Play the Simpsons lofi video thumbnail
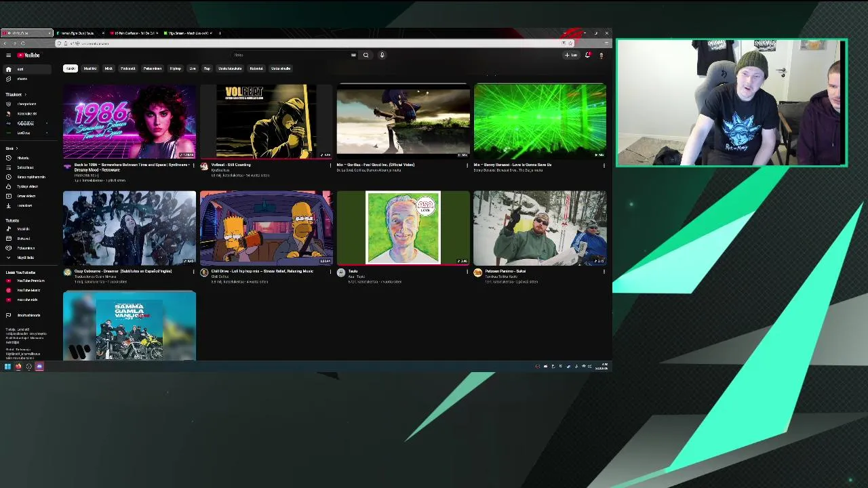This screenshot has height=488, width=868. pos(267,228)
